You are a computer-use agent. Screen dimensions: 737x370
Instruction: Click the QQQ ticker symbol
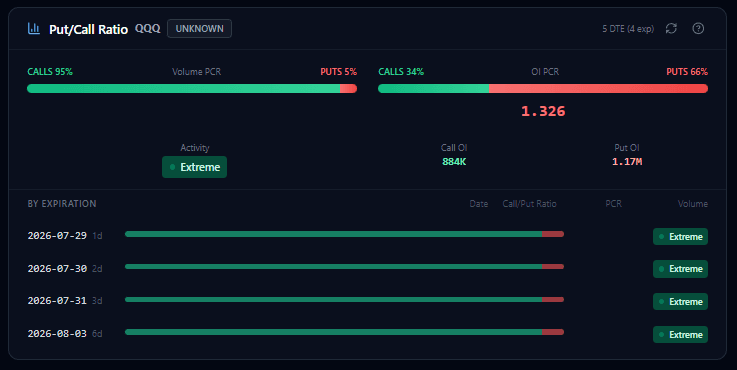(x=148, y=29)
